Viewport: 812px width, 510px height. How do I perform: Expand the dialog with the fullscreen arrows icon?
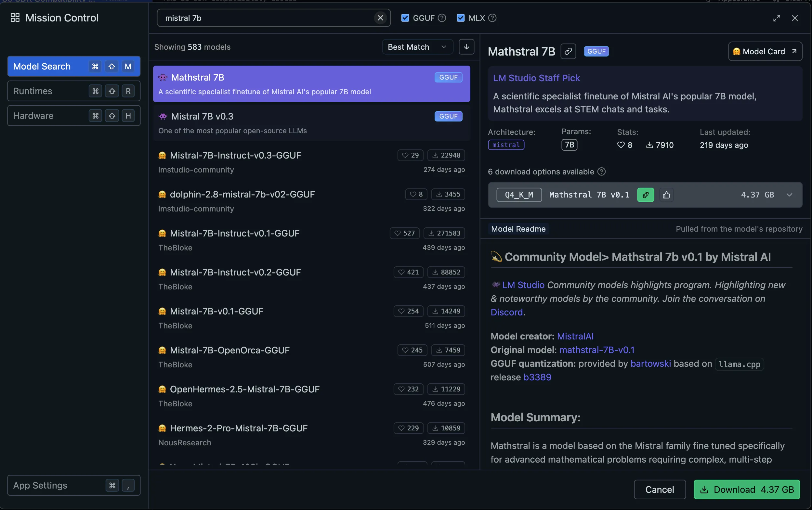pyautogui.click(x=777, y=18)
